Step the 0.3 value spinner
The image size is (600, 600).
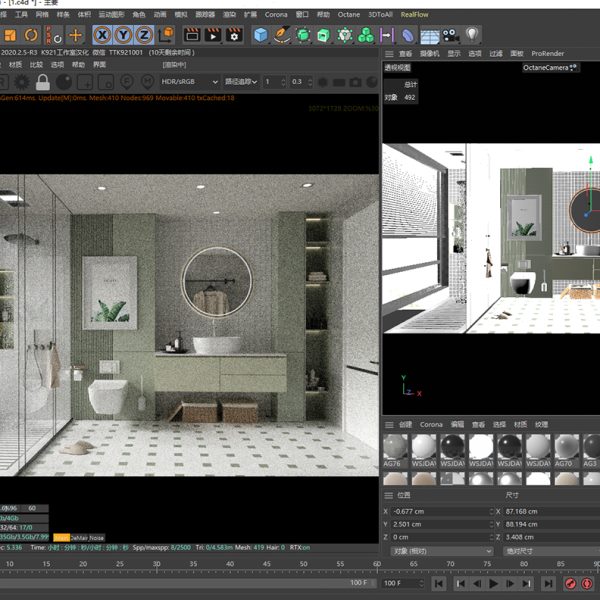click(310, 82)
